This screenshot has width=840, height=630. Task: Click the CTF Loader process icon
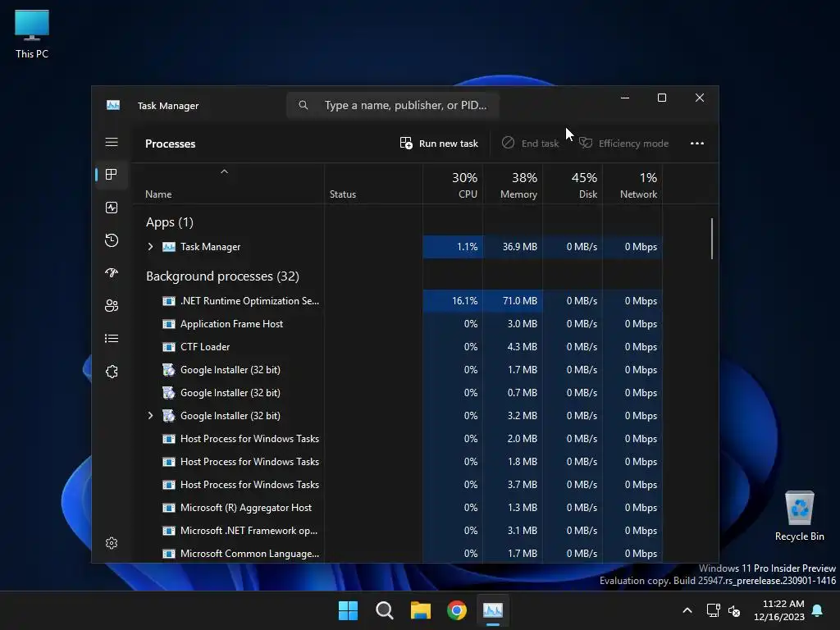[169, 347]
